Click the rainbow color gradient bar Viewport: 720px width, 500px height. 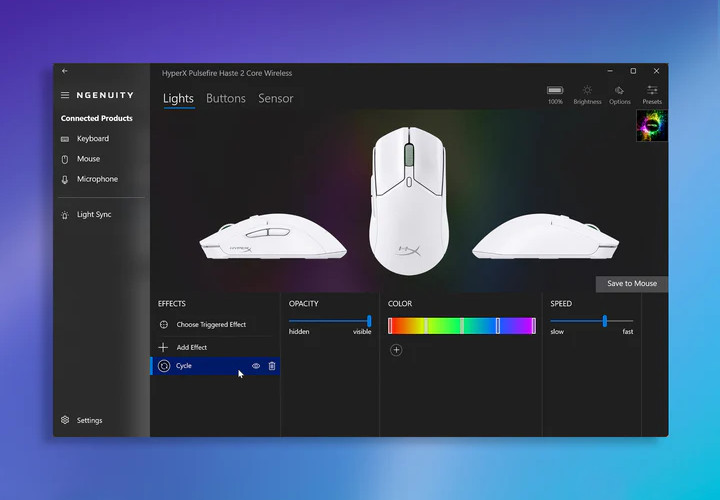pyautogui.click(x=462, y=326)
